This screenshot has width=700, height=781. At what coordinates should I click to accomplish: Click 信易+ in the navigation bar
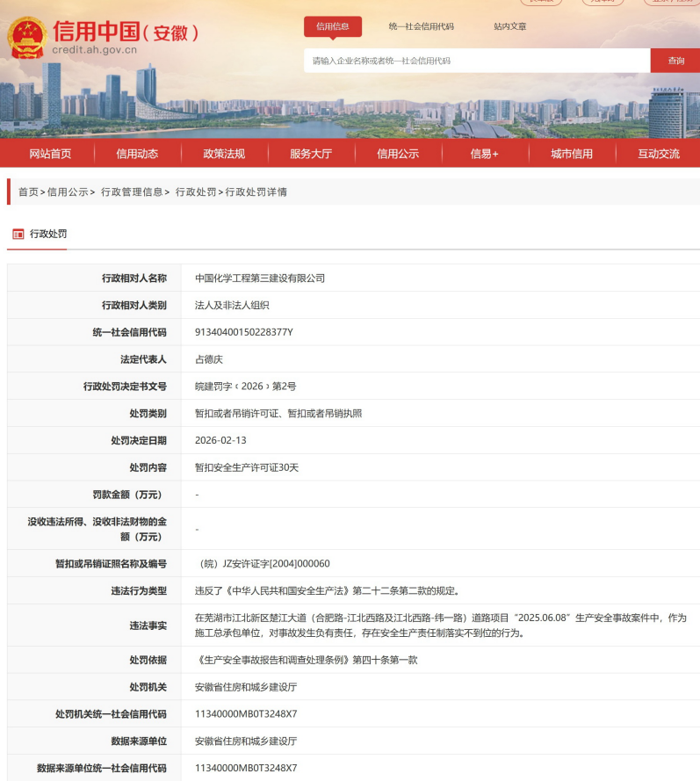(484, 154)
